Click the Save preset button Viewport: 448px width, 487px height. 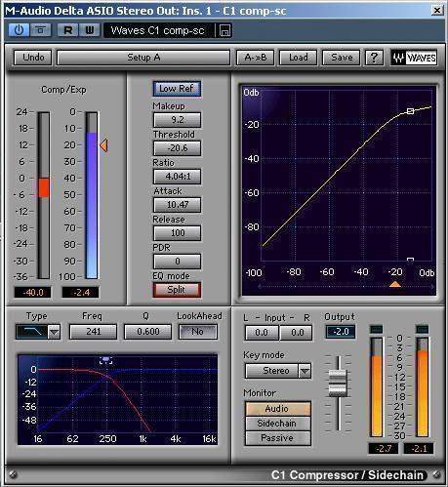(x=341, y=58)
